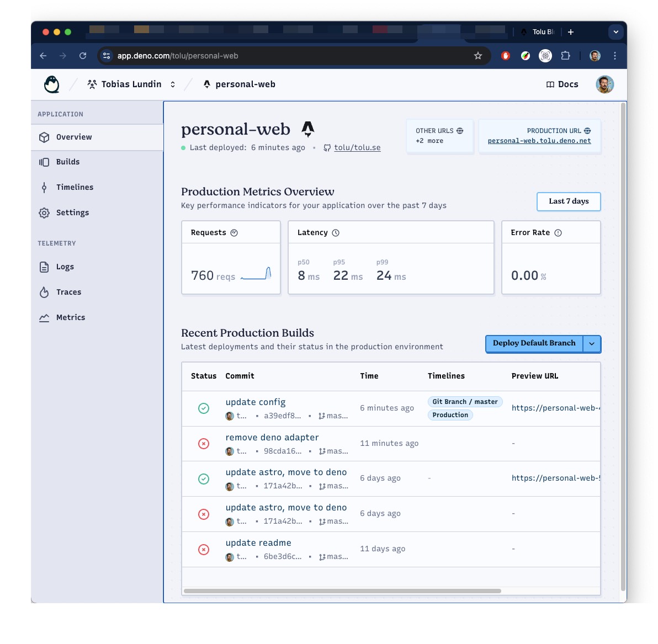
Task: Click the 6be3d6c... commit hash
Action: click(x=283, y=556)
